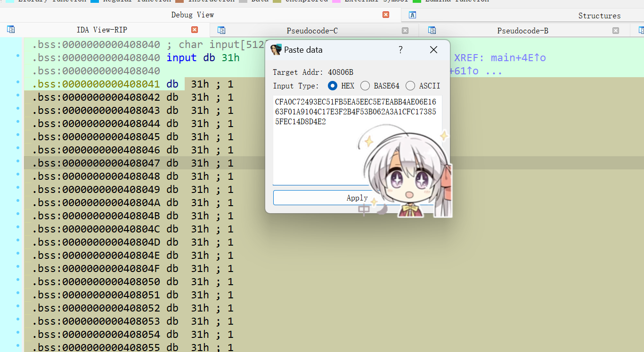The image size is (644, 352).
Task: Click the margin dot at address 408041
Action: [x=18, y=82]
